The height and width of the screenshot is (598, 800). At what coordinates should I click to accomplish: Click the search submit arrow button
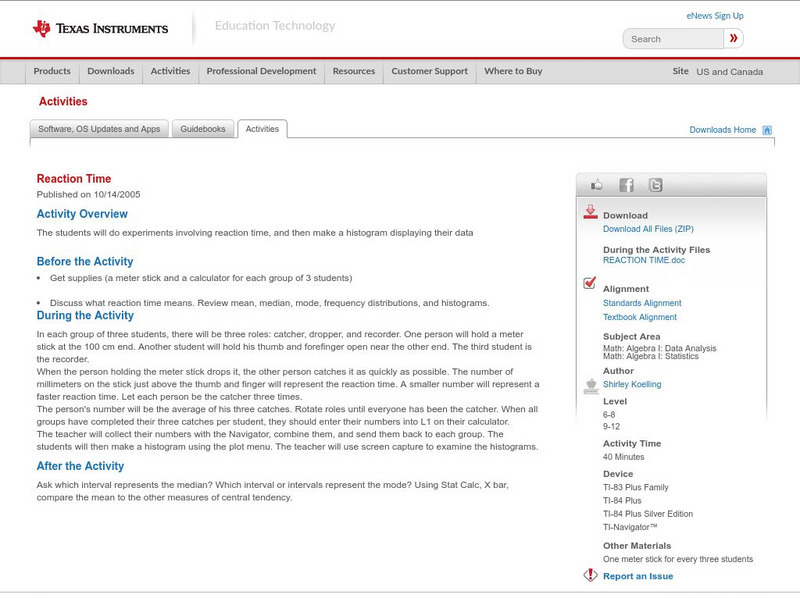click(x=735, y=39)
